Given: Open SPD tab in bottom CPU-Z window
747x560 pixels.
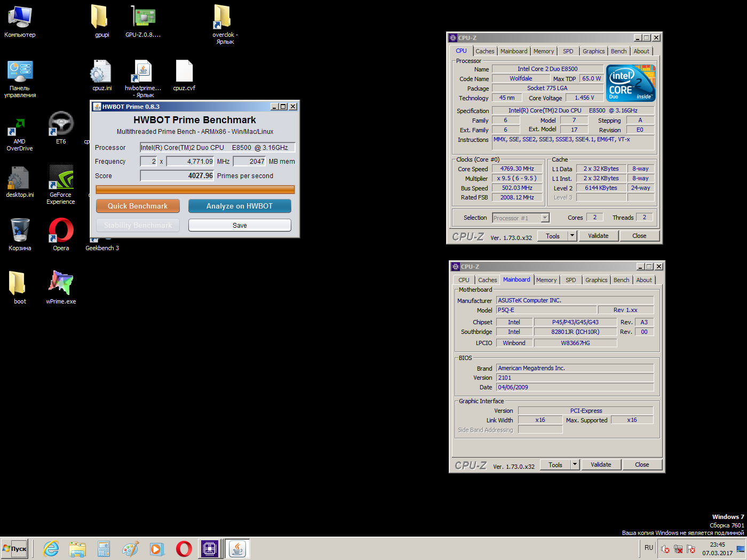Looking at the screenshot, I should tap(571, 280).
